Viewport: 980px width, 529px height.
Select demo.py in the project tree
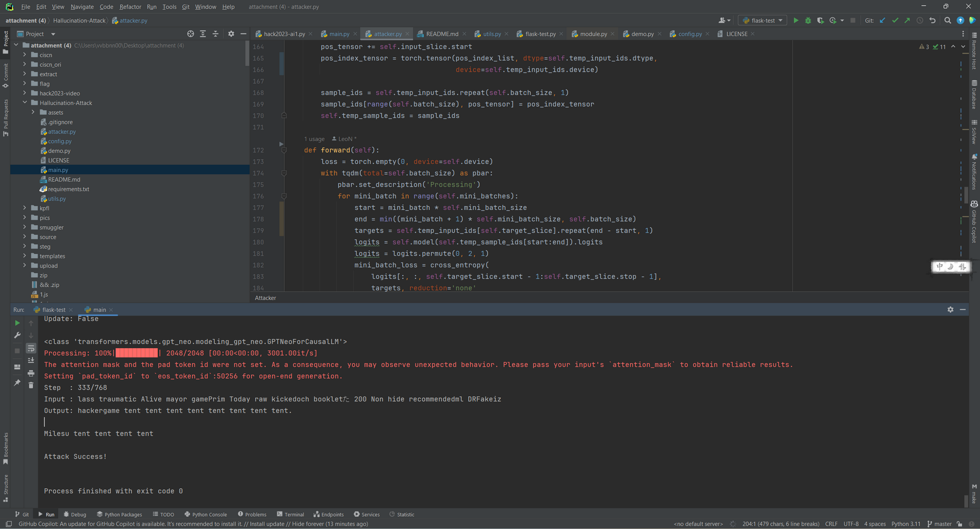[x=59, y=151]
